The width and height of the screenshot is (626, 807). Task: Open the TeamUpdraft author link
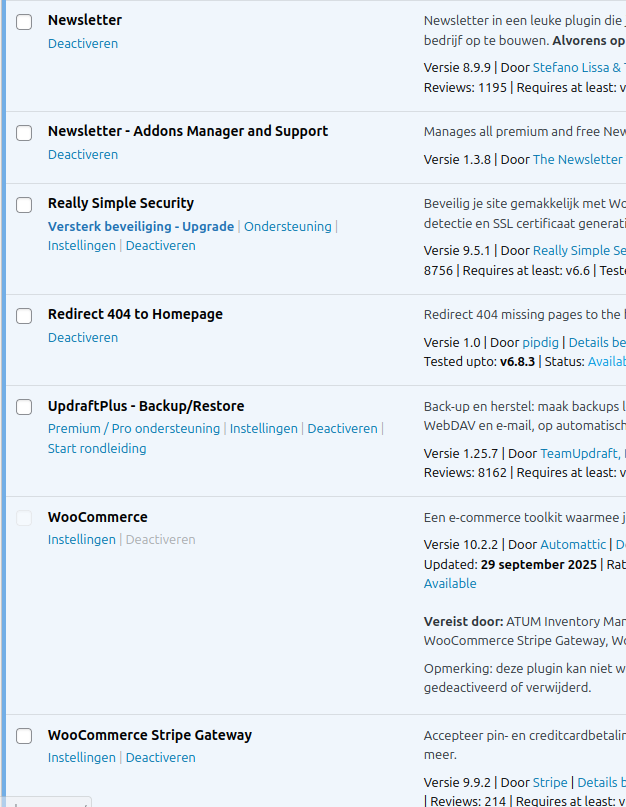(x=579, y=454)
